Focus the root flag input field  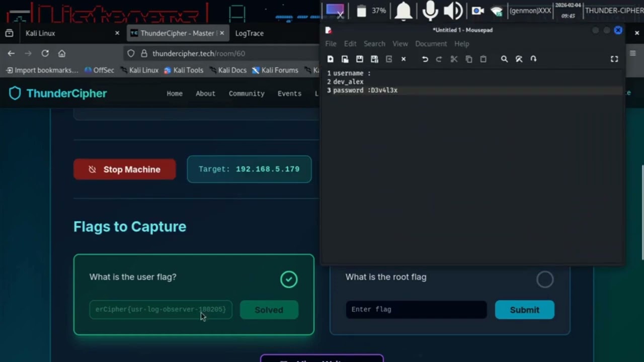tap(416, 310)
